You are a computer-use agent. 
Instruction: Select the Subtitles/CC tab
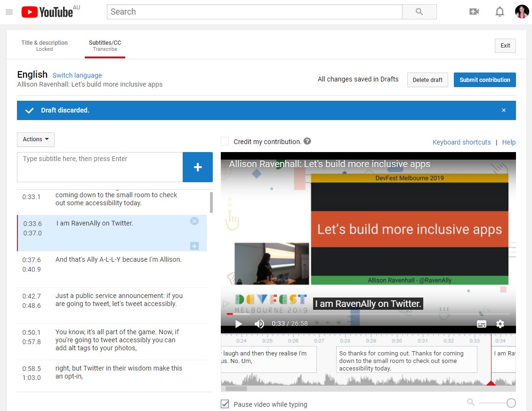(x=105, y=45)
